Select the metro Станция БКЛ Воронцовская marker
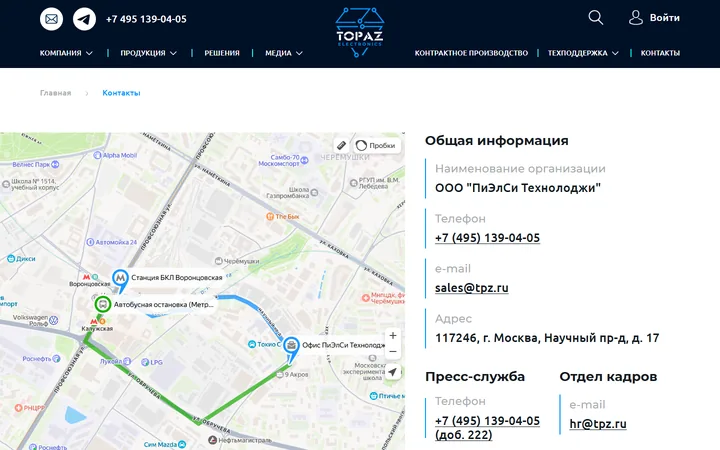 [120, 280]
